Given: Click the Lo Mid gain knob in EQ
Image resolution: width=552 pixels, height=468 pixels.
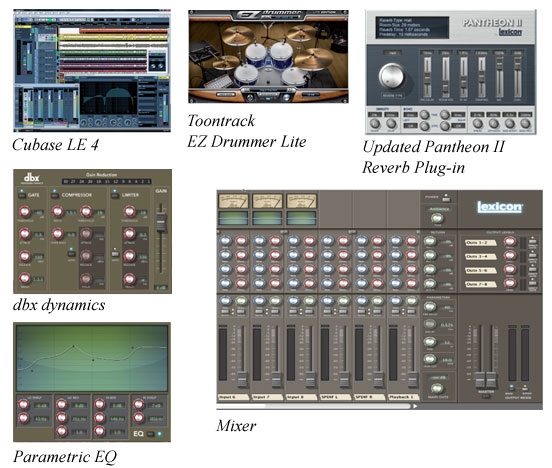Looking at the screenshot, I should tap(62, 404).
